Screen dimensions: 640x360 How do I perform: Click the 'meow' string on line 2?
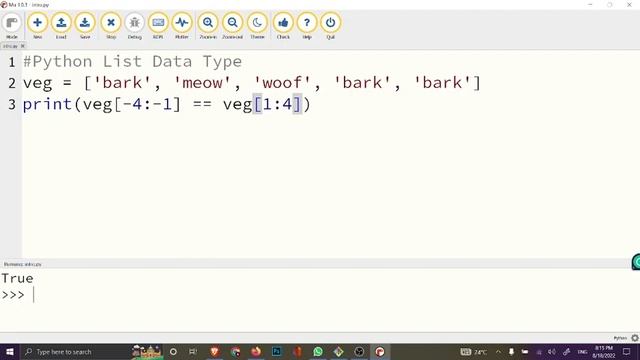(x=202, y=83)
